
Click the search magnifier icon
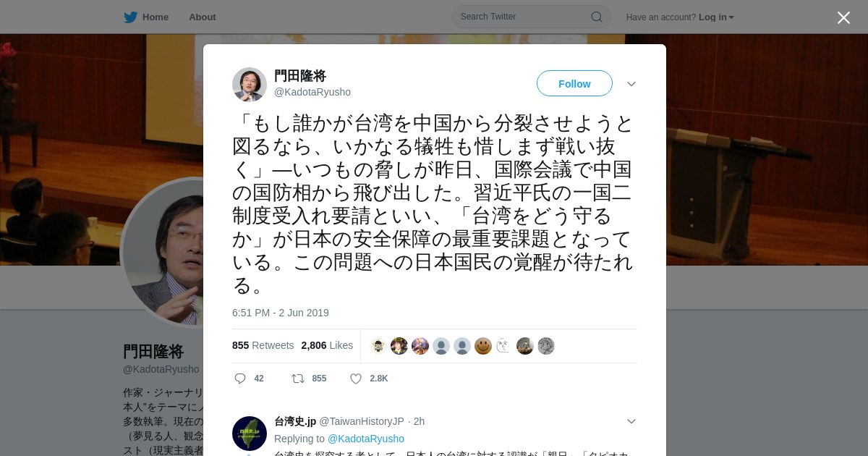597,17
